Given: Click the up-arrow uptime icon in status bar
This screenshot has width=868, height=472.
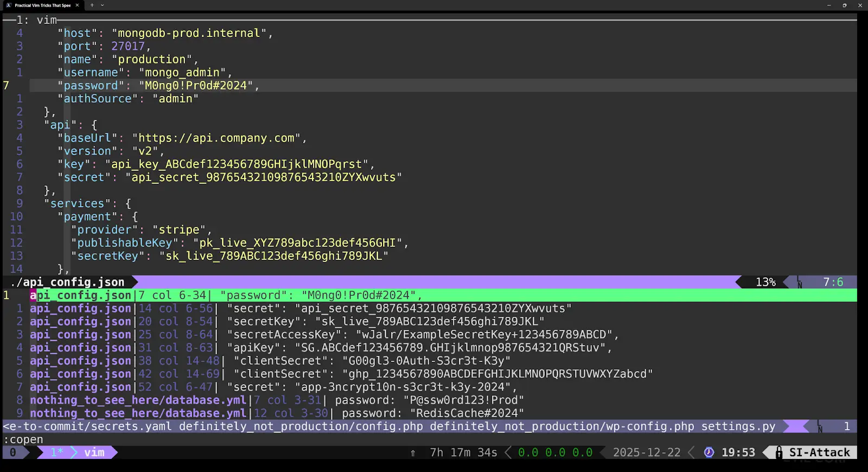Looking at the screenshot, I should 413,452.
